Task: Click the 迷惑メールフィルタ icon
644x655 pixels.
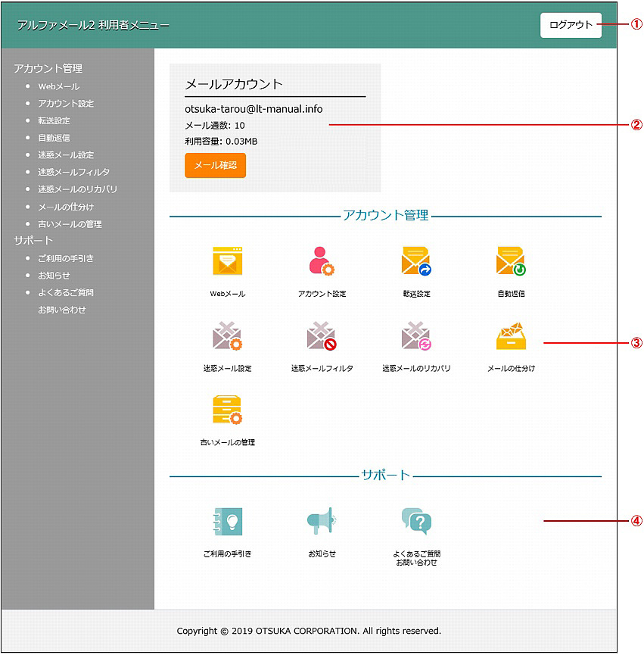Action: click(x=322, y=336)
